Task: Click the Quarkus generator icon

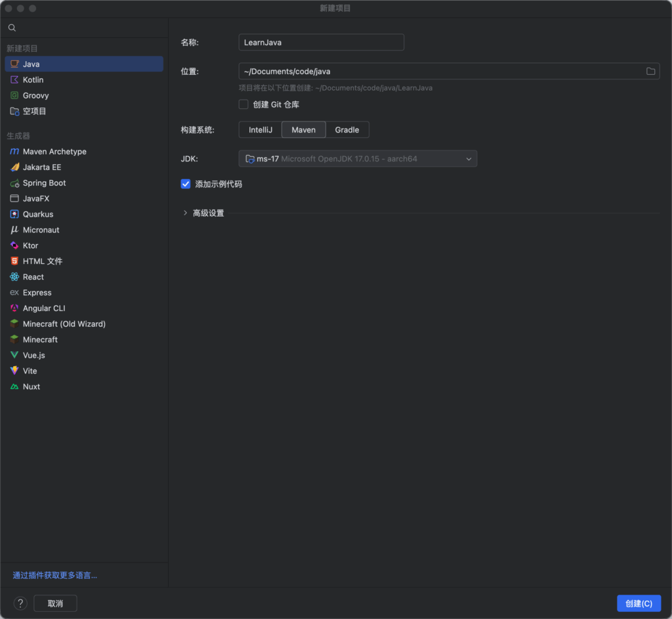Action: (x=14, y=214)
